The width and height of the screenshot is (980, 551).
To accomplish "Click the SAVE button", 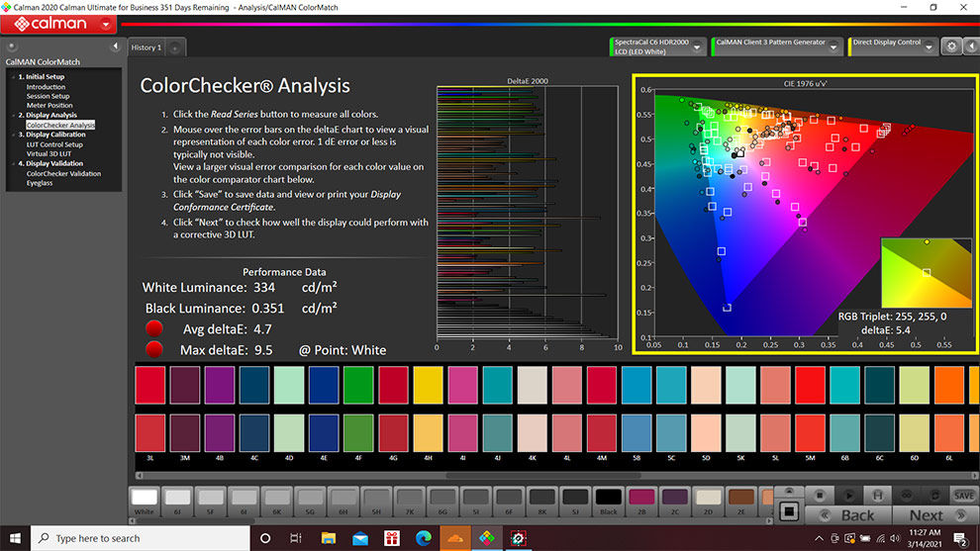I will click(964, 496).
